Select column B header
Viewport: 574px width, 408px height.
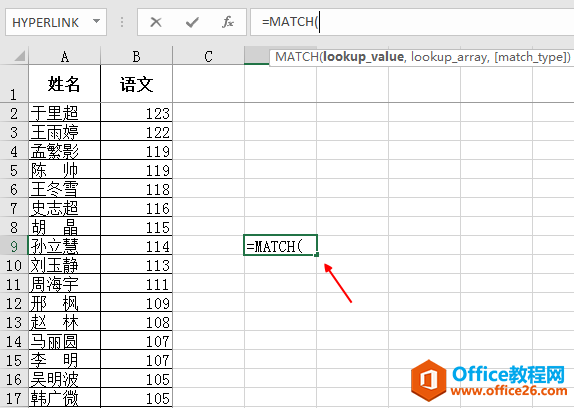[136, 56]
